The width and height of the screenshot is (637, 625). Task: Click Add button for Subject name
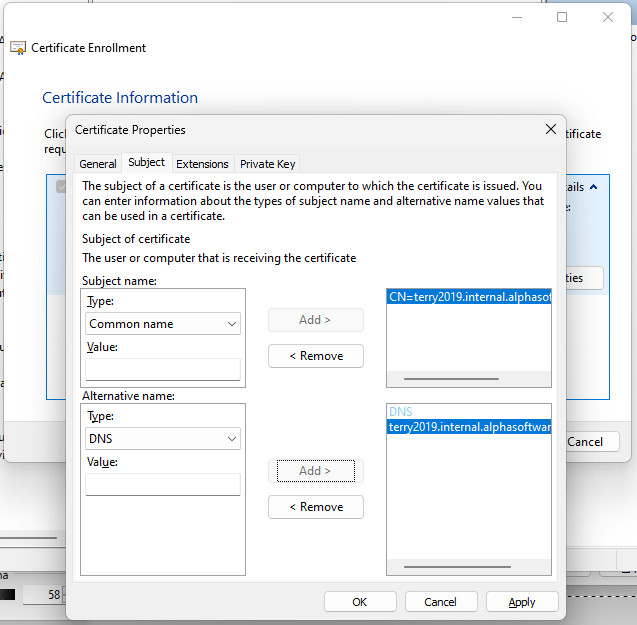tap(316, 320)
